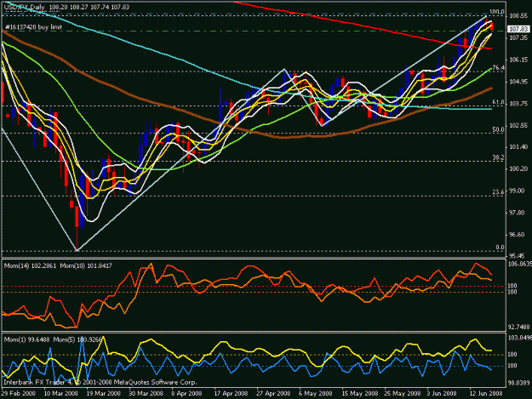Click the 98.0389 momentum scale value

tap(518, 383)
